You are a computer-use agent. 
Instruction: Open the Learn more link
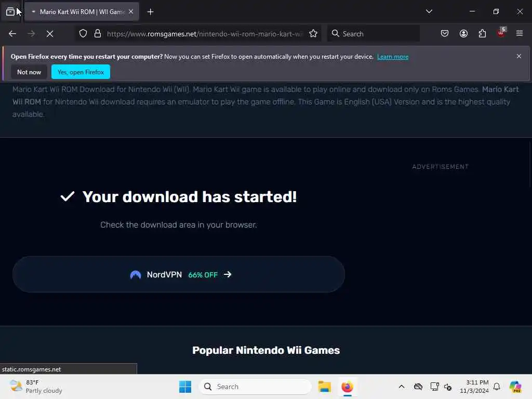tap(393, 57)
